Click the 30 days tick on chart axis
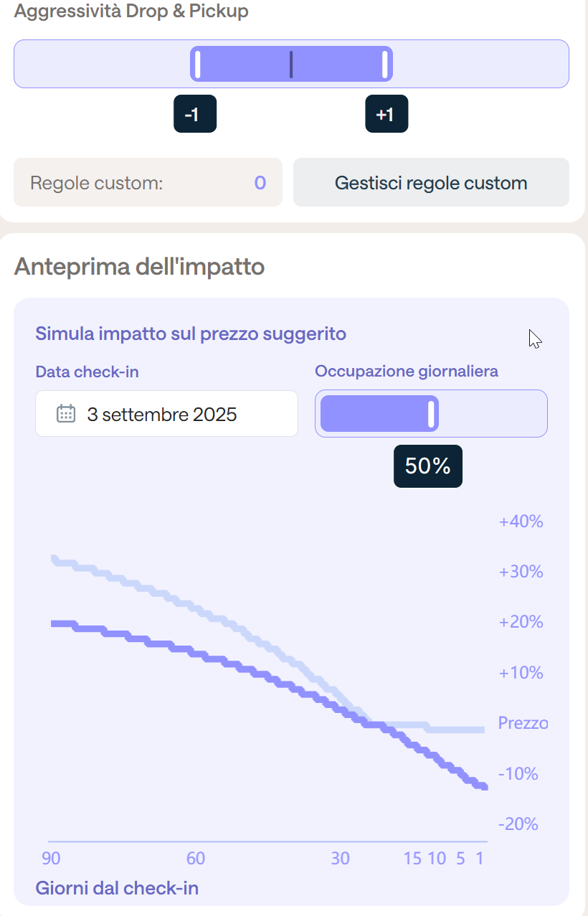The image size is (588, 916). (340, 859)
